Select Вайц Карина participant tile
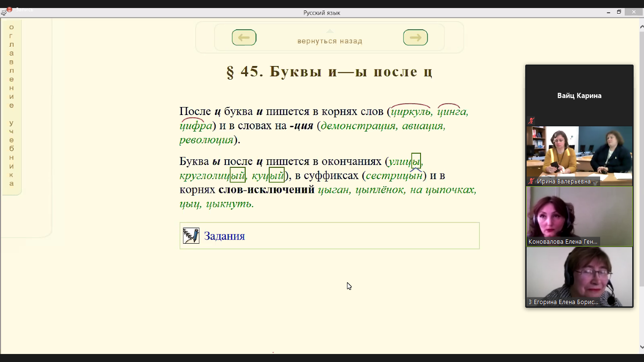 point(579,95)
